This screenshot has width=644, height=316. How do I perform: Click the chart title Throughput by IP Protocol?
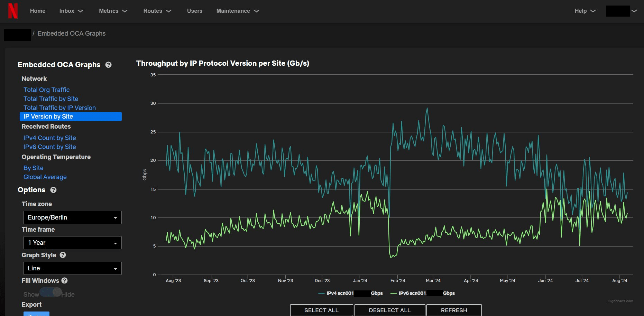click(223, 63)
